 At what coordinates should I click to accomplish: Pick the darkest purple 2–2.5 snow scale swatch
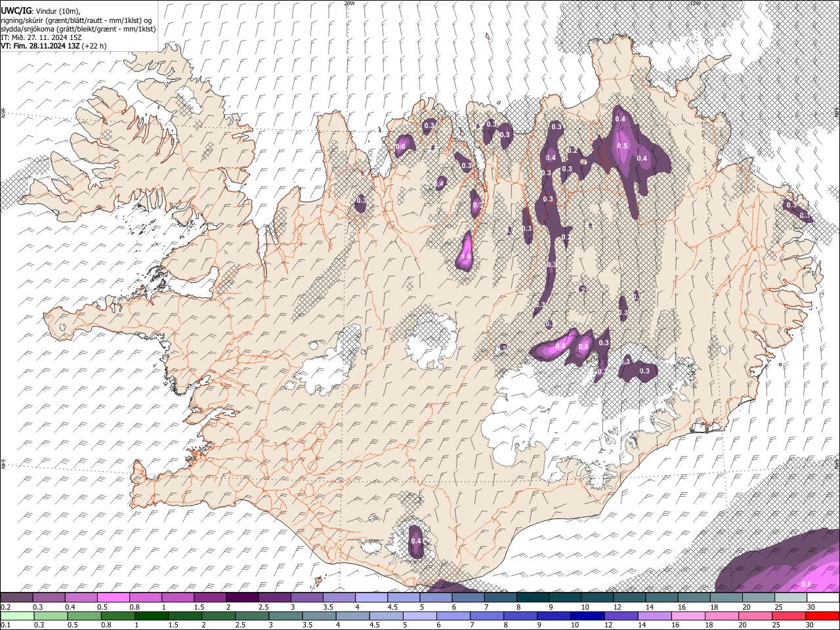pos(242,598)
